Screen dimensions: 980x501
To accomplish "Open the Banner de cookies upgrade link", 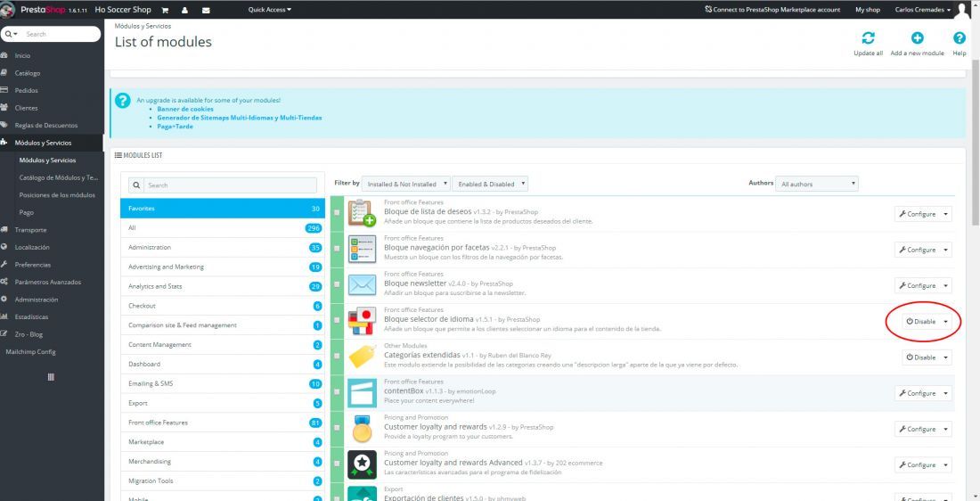I will (x=185, y=109).
